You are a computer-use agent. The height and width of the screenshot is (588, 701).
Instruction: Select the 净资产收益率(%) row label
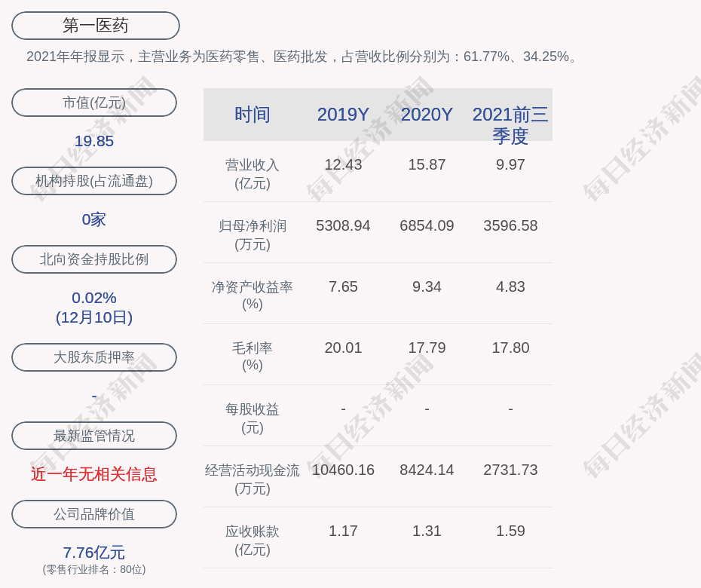pyautogui.click(x=253, y=296)
